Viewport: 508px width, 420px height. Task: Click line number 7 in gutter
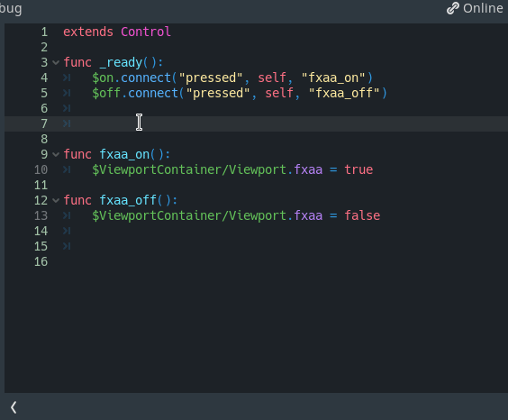tap(44, 123)
